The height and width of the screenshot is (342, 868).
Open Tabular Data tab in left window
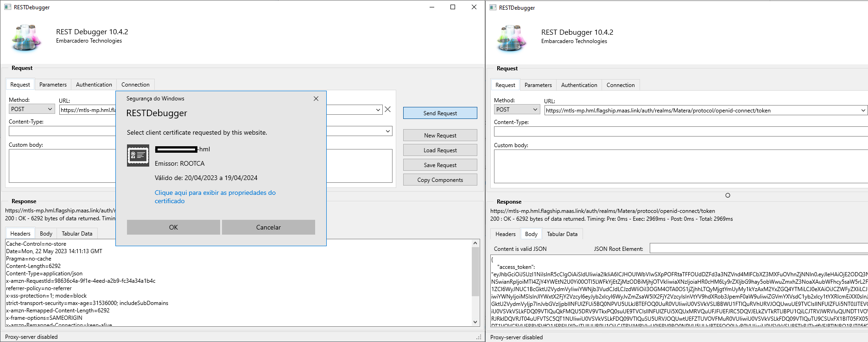click(x=77, y=234)
